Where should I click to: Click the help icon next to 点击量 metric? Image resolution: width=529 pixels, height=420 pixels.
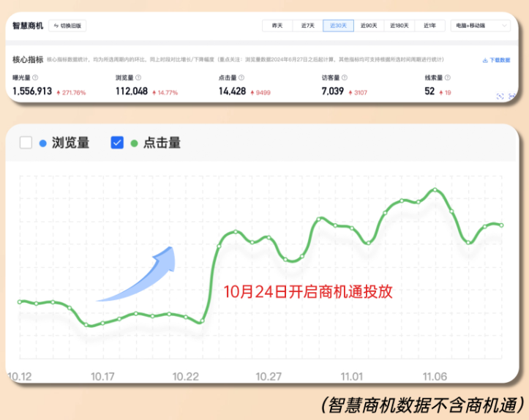(x=241, y=77)
